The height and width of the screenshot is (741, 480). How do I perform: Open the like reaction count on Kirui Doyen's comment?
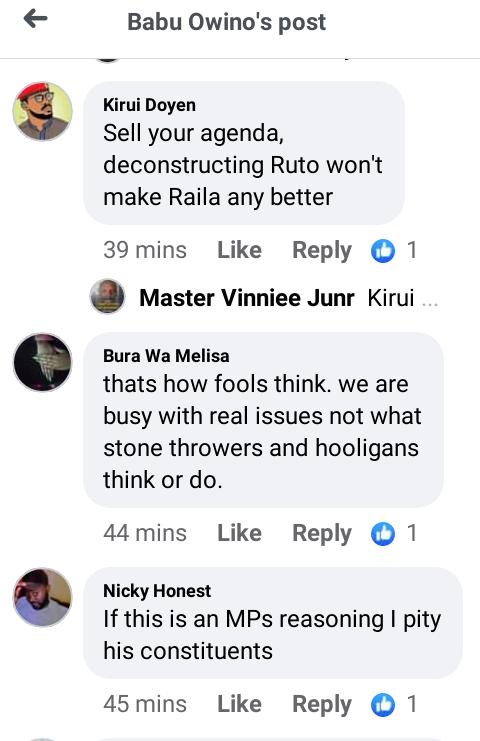click(x=394, y=250)
